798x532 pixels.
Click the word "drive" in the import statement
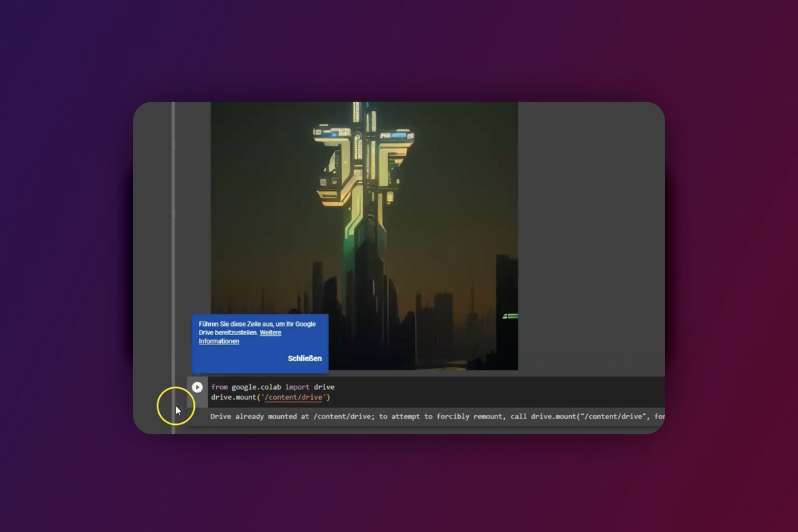(x=326, y=386)
